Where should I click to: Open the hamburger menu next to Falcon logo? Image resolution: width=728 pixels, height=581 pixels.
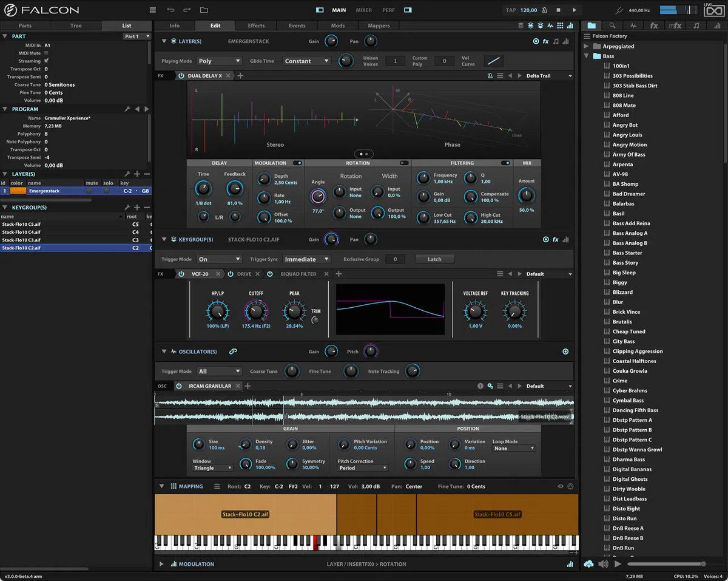153,10
